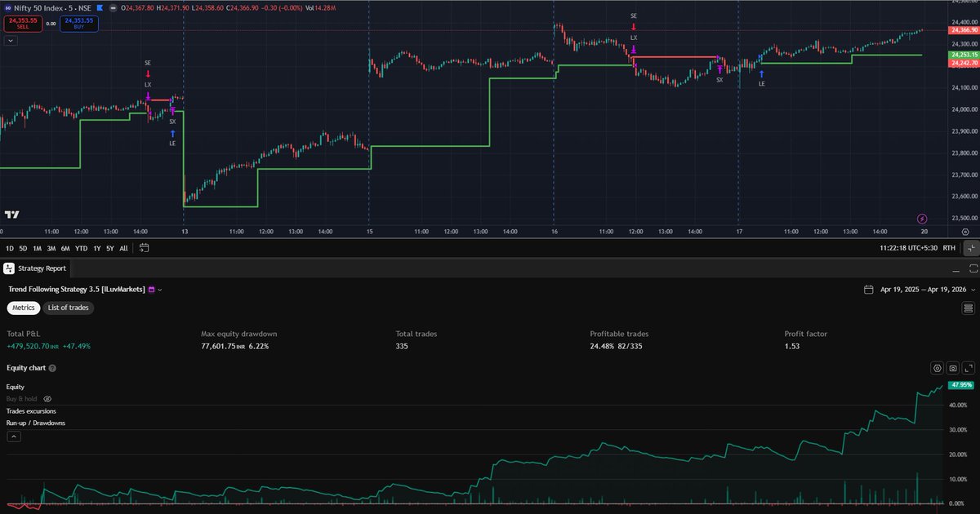The height and width of the screenshot is (514, 980).
Task: Click the 47.95% equity value tag
Action: pyautogui.click(x=960, y=384)
